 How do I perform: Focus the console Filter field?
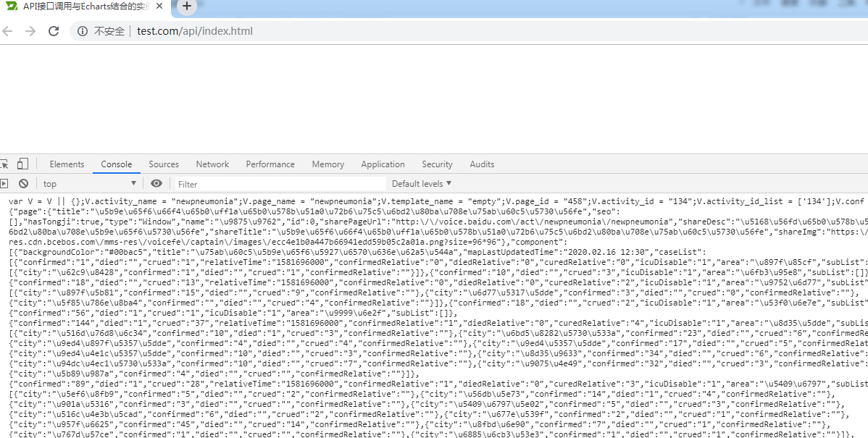[x=280, y=184]
